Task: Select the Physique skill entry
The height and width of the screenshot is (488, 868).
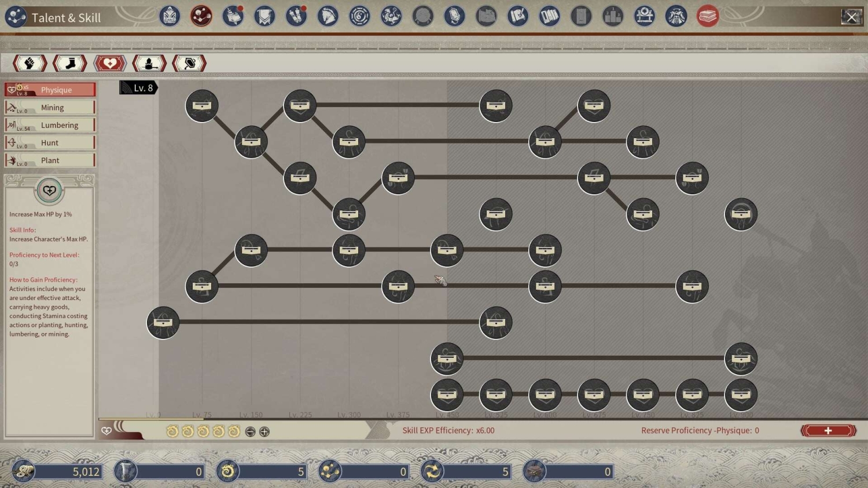Action: 50,90
